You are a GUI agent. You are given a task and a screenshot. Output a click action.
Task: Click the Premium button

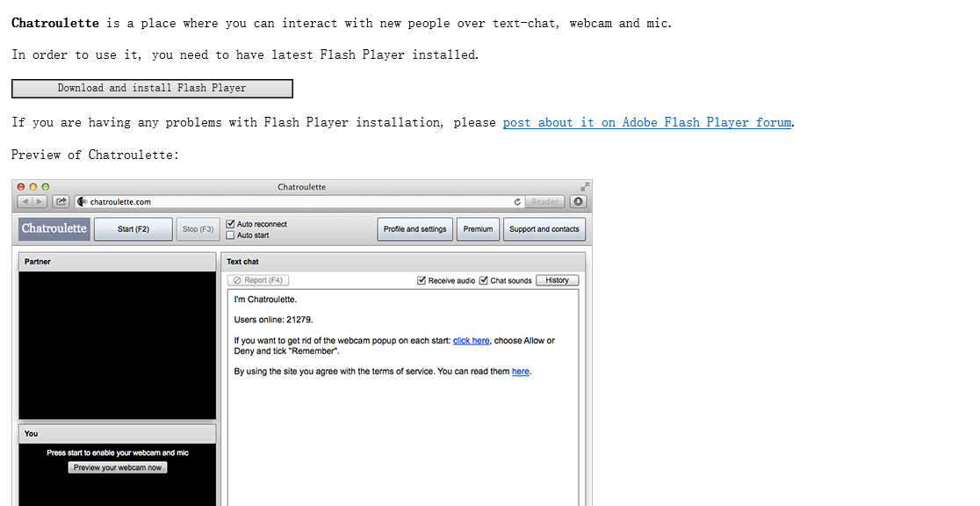(x=478, y=229)
